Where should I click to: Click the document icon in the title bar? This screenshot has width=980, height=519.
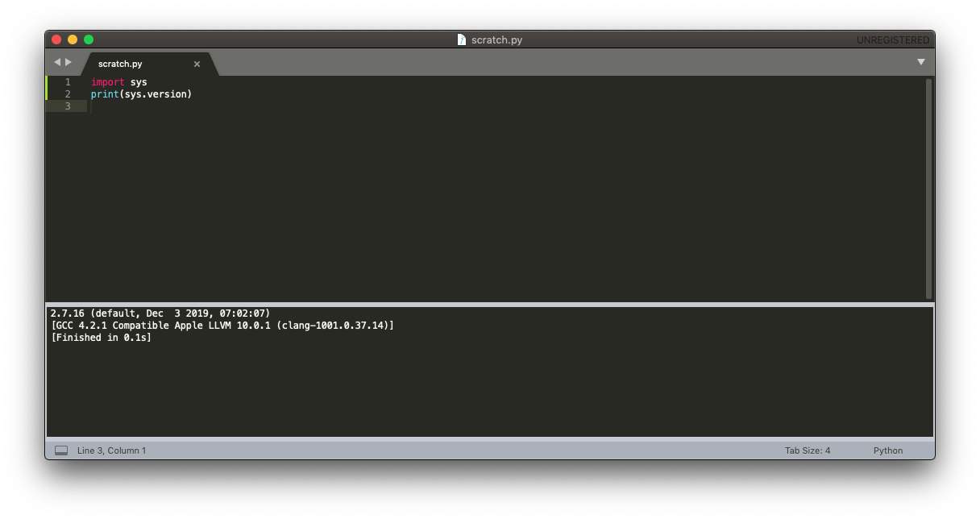coord(461,39)
